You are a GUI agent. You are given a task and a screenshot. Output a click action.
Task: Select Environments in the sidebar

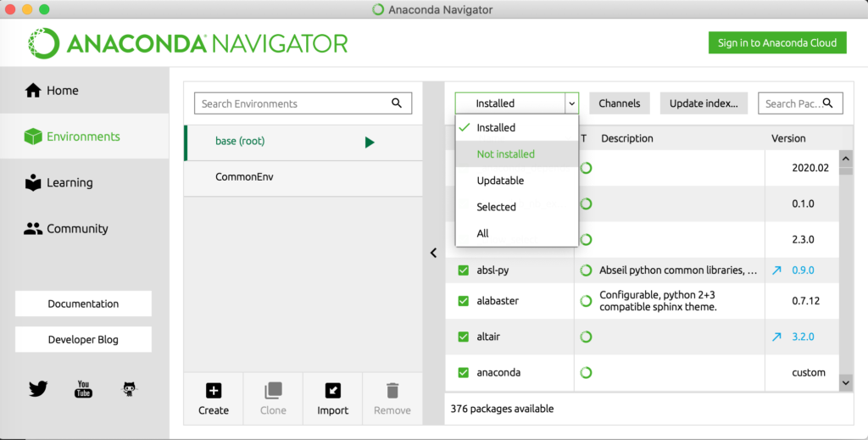click(84, 136)
